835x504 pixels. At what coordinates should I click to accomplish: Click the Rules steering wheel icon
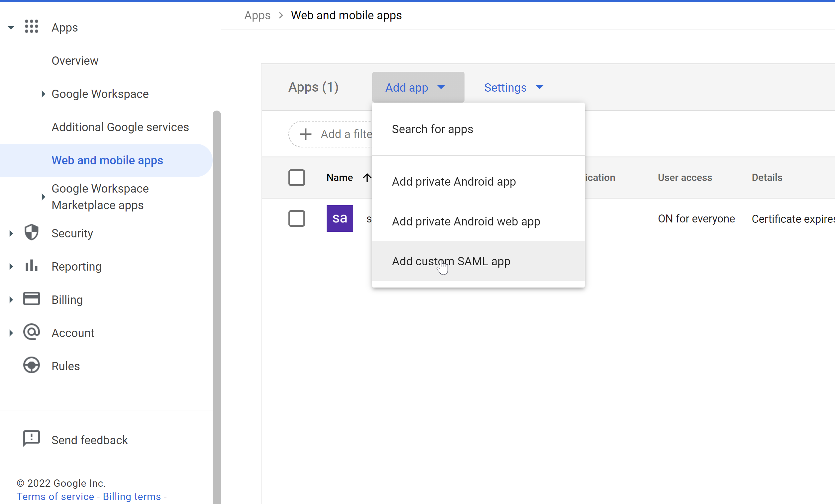coord(32,366)
